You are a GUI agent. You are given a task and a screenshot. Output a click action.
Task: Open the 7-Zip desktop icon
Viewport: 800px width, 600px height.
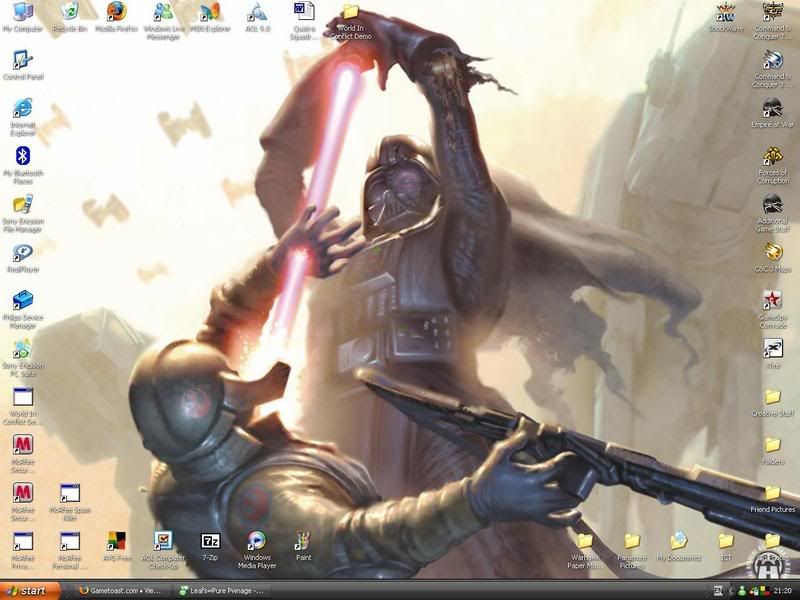[x=210, y=546]
